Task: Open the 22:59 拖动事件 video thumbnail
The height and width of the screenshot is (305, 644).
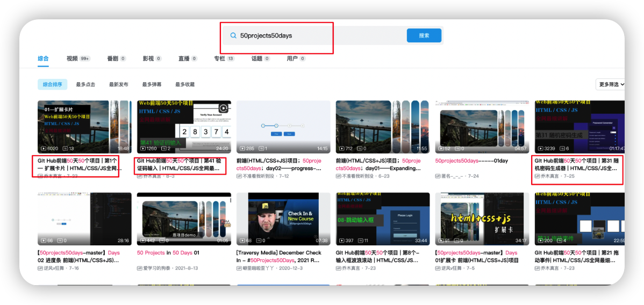Action: [x=580, y=219]
